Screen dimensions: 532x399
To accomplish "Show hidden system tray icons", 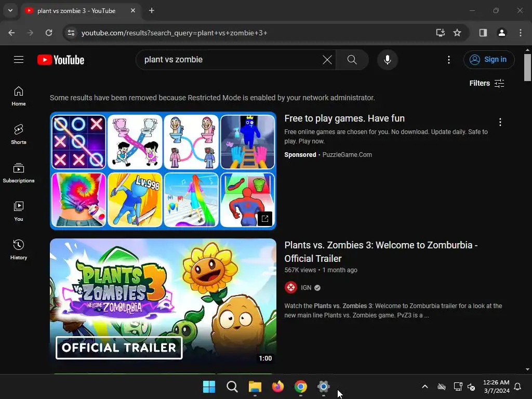I will [425, 387].
